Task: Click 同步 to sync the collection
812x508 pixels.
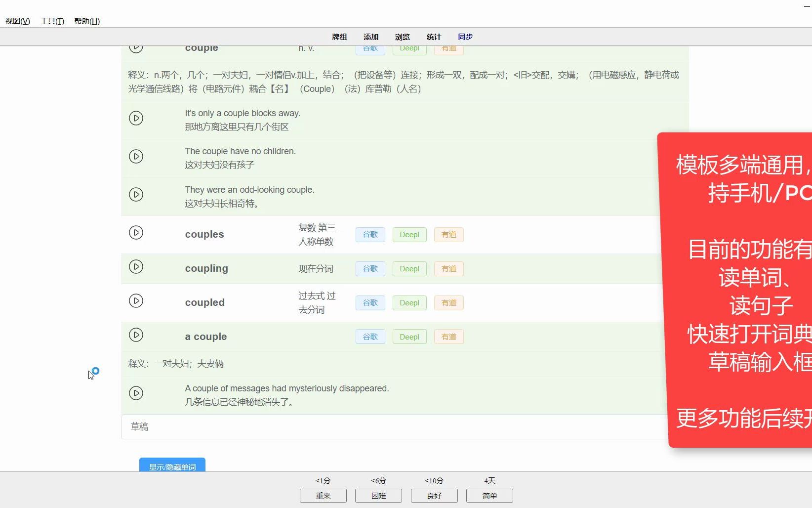Action: click(x=465, y=37)
